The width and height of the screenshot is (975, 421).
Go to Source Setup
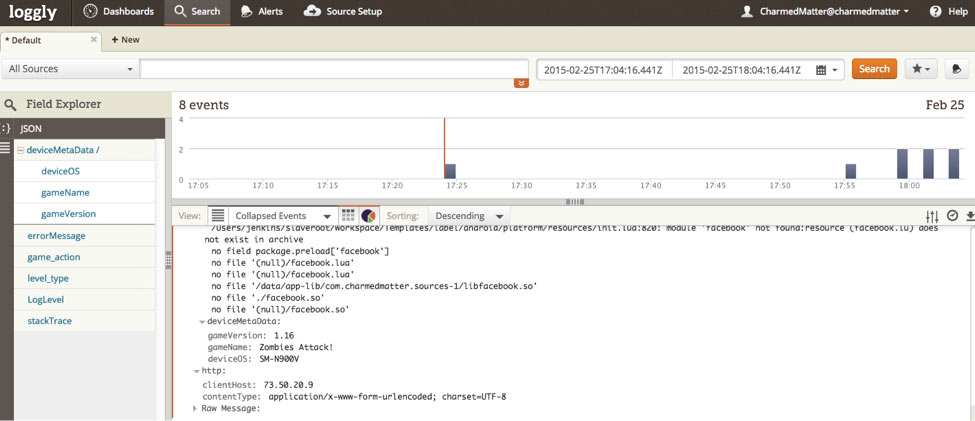coord(344,11)
